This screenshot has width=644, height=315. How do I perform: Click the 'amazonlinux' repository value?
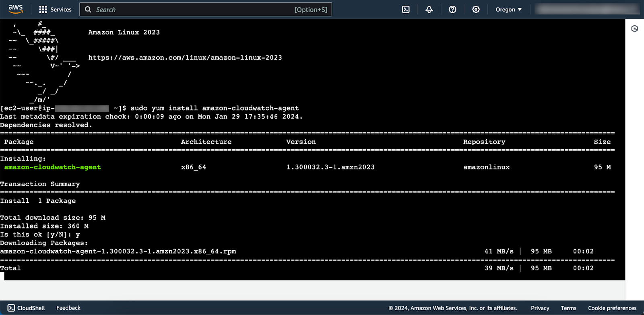[x=486, y=167]
